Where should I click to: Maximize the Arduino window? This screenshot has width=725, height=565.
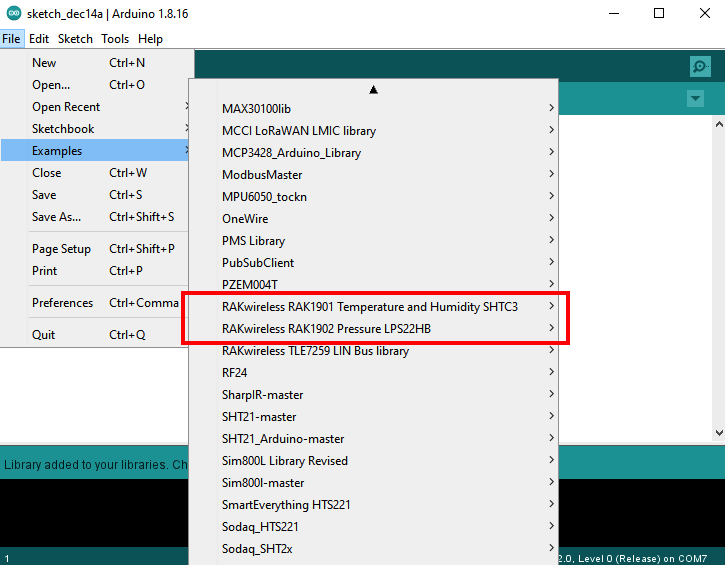(x=659, y=13)
